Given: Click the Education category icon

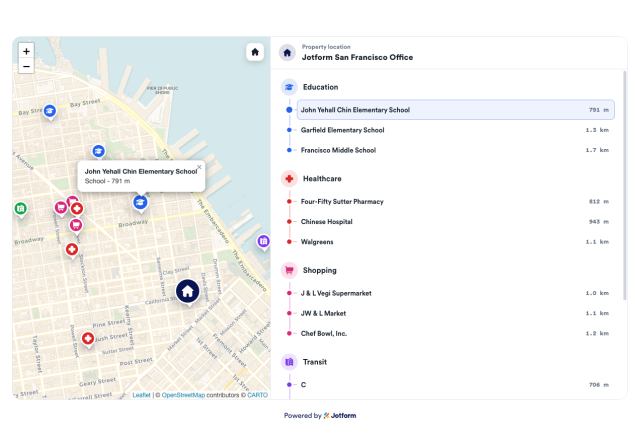Looking at the screenshot, I should coord(289,87).
